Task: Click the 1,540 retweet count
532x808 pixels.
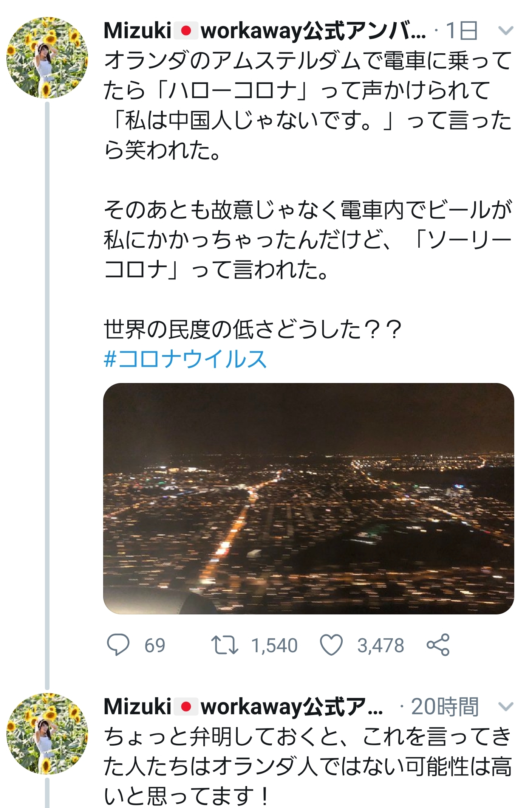Action: click(274, 645)
